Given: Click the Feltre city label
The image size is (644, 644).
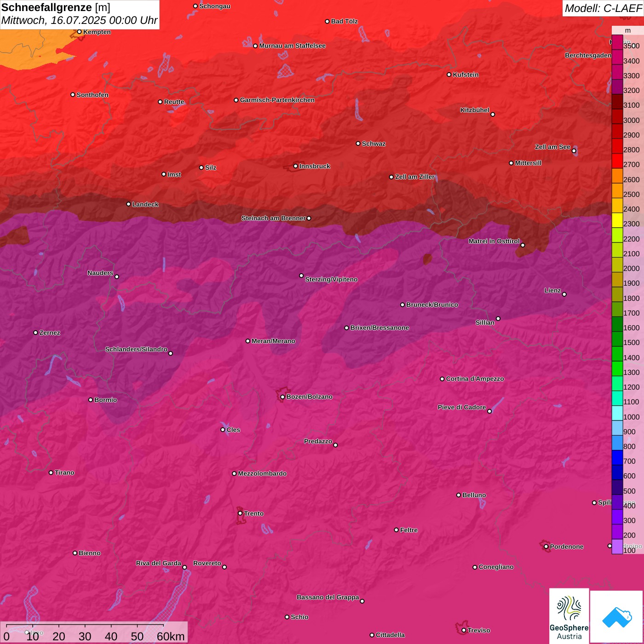Looking at the screenshot, I should pos(409,530).
